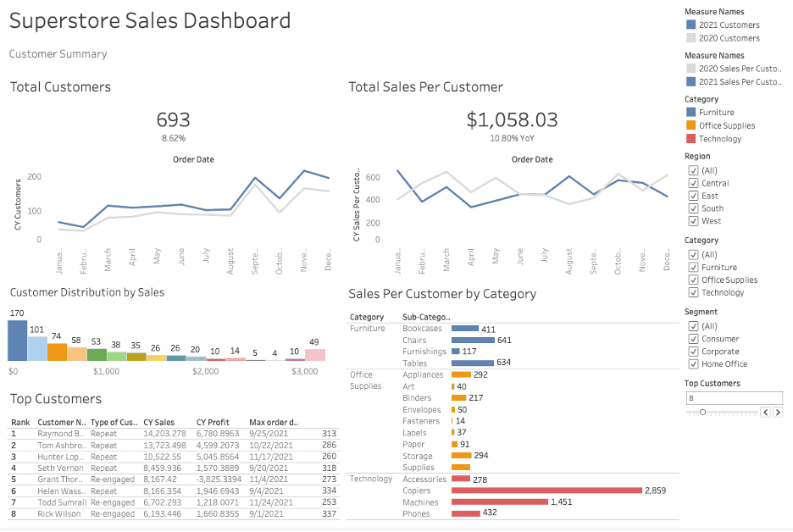
Task: Select the Office Supplies orange legend swatch
Action: [x=690, y=125]
